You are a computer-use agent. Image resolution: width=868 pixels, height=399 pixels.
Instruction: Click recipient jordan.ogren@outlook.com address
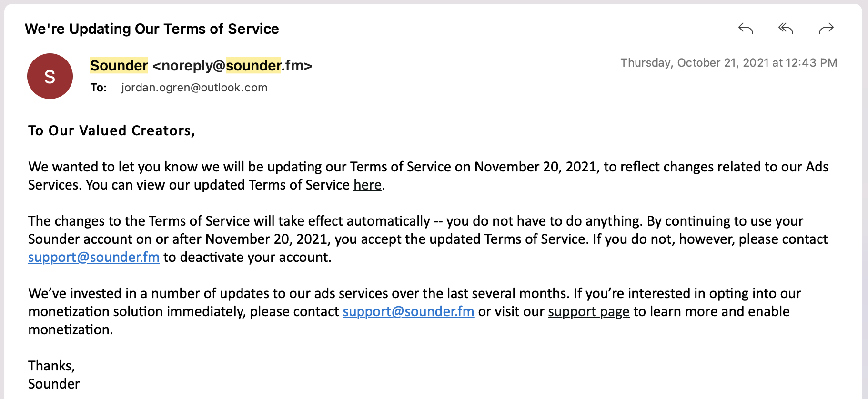[x=194, y=88]
